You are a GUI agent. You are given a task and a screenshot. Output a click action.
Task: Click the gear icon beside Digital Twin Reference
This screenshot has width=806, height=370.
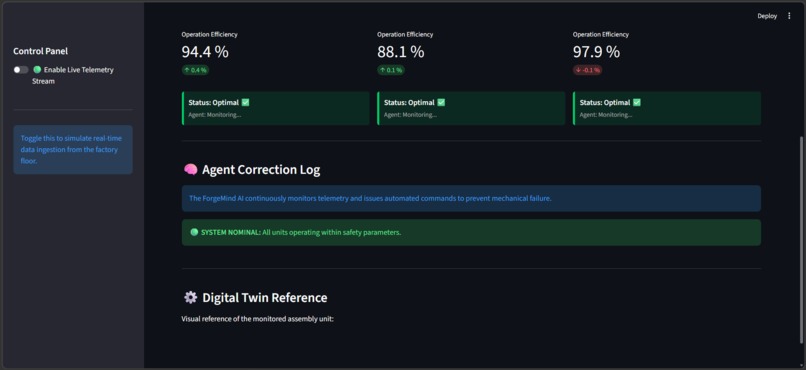(x=190, y=298)
